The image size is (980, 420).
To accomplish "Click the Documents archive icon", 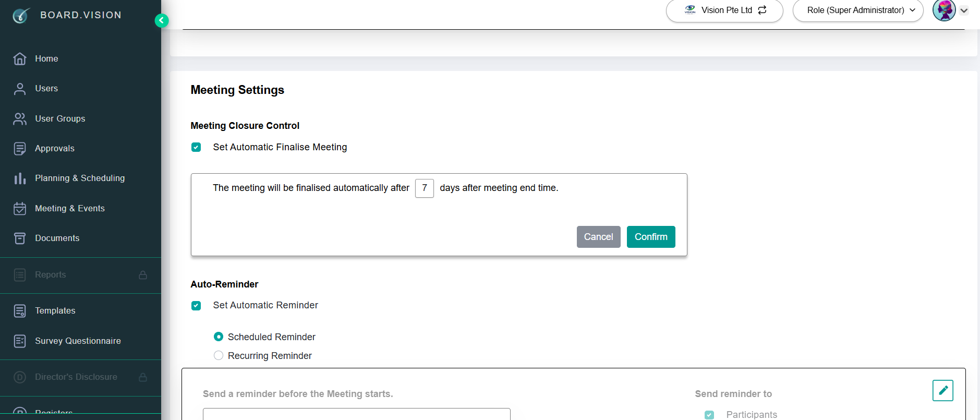I will [20, 238].
